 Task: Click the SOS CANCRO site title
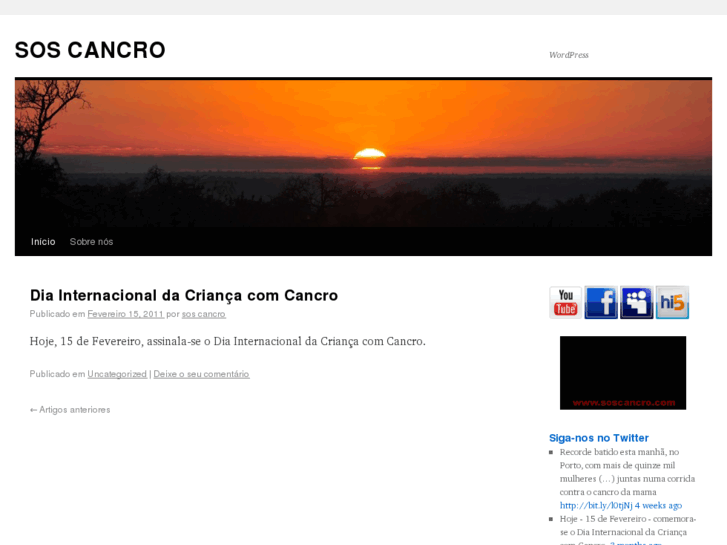(x=90, y=50)
